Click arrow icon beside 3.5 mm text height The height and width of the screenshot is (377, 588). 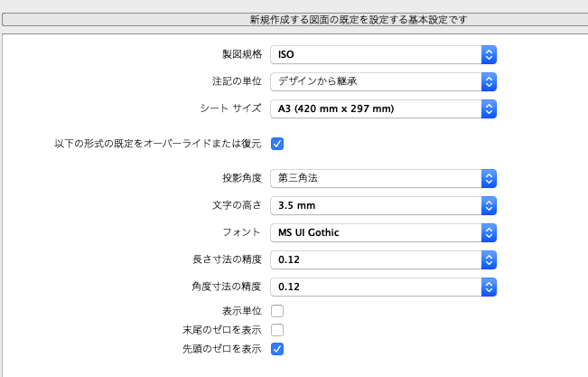(489, 206)
